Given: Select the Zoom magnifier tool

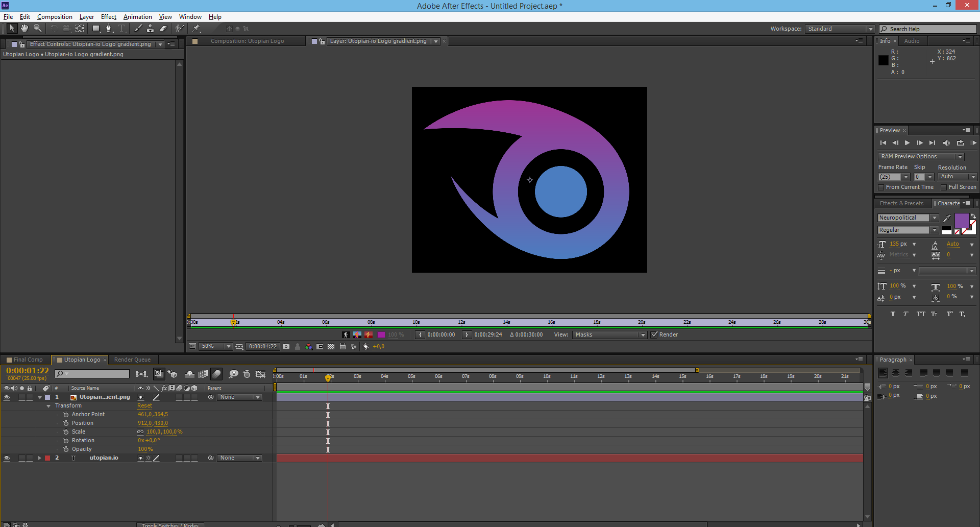Looking at the screenshot, I should pyautogui.click(x=38, y=29).
